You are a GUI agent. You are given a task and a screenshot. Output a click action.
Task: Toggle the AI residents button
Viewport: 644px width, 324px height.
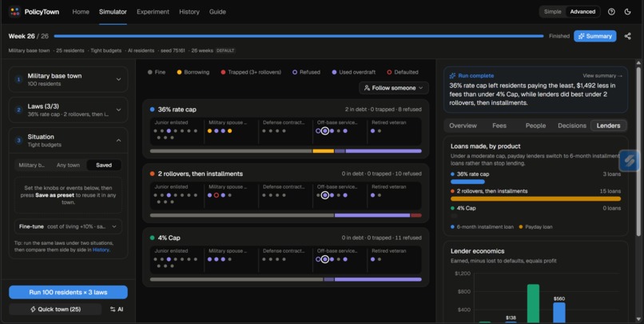[x=117, y=309]
